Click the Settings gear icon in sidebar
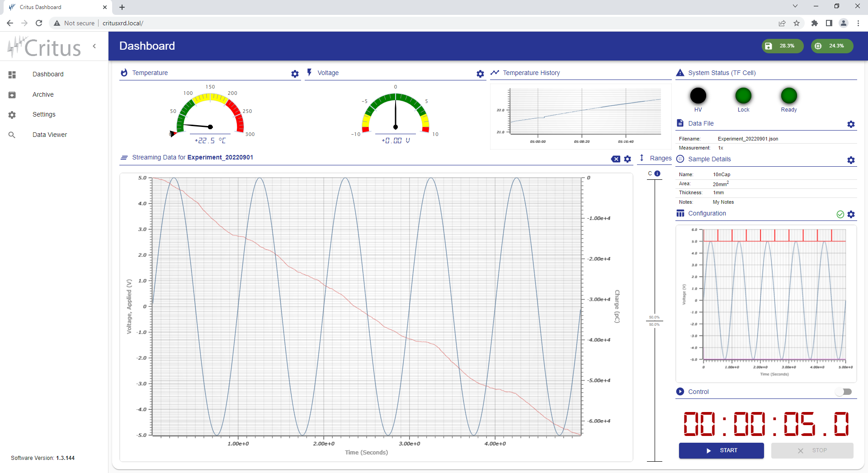Image resolution: width=868 pixels, height=473 pixels. [12, 115]
